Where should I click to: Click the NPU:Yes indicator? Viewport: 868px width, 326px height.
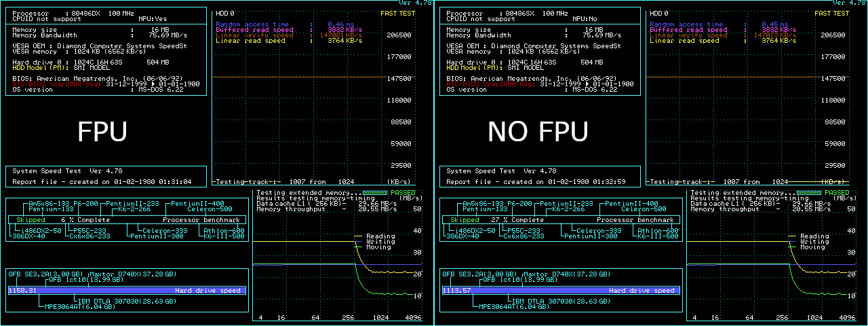[154, 19]
